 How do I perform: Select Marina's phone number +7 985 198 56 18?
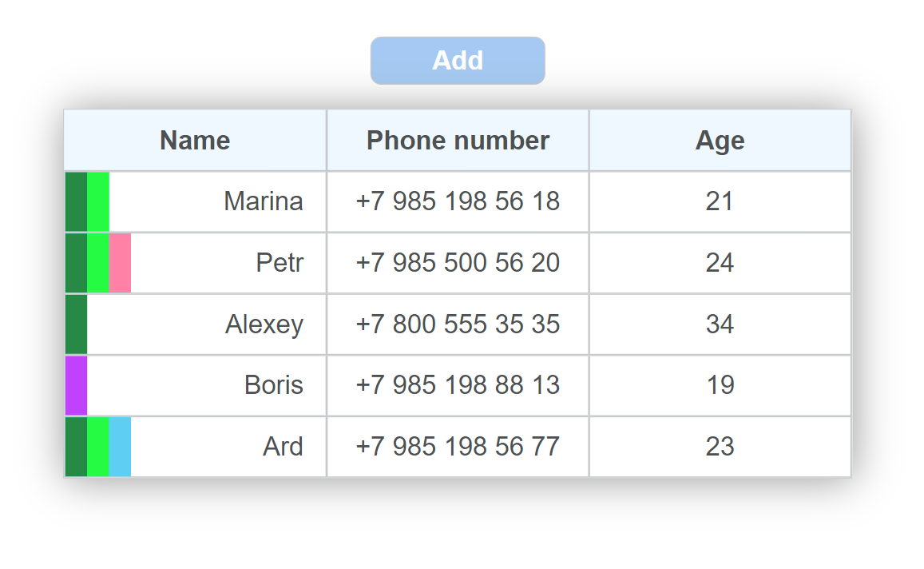(x=458, y=201)
